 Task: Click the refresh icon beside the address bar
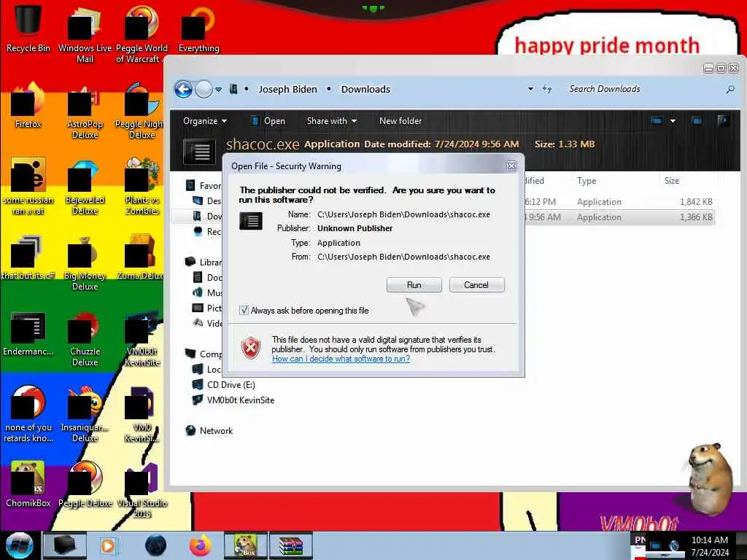tap(547, 89)
